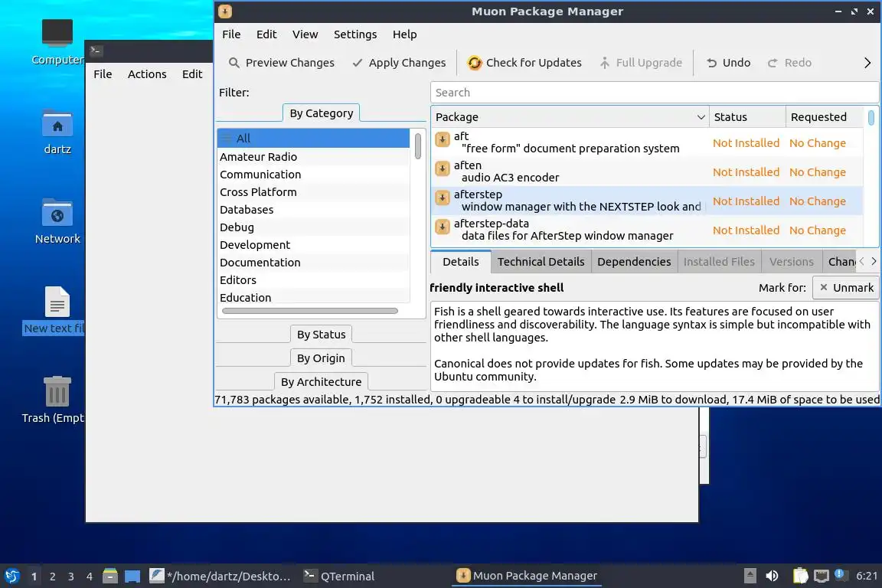The height and width of the screenshot is (588, 882).
Task: Open the View menu in Muon
Action: click(x=305, y=34)
